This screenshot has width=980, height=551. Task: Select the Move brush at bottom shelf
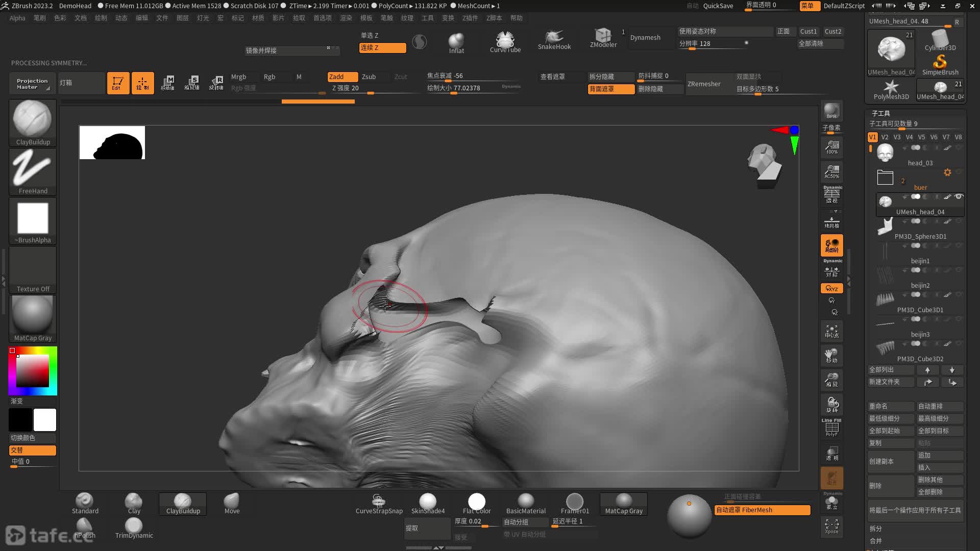click(232, 504)
